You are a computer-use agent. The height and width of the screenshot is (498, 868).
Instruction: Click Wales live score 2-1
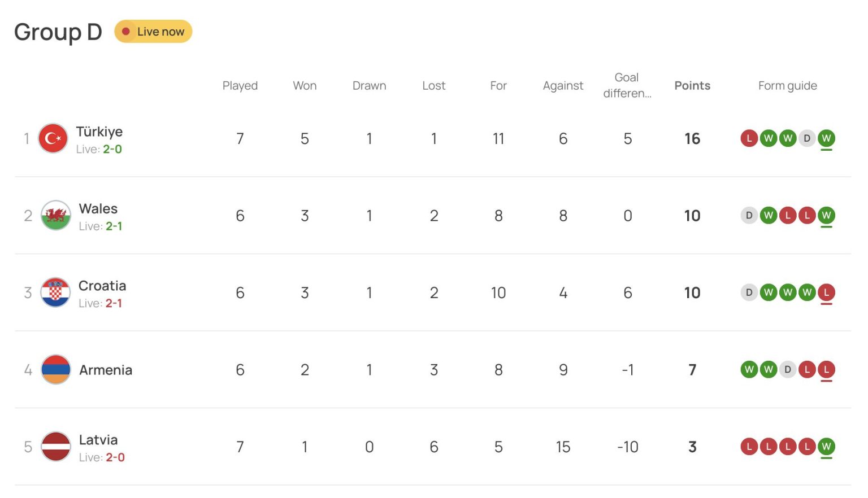click(114, 226)
